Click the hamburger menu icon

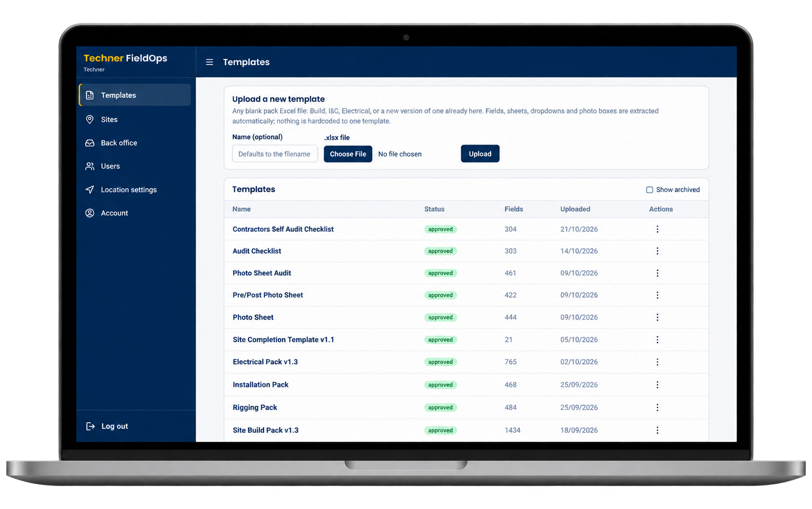[x=209, y=62]
